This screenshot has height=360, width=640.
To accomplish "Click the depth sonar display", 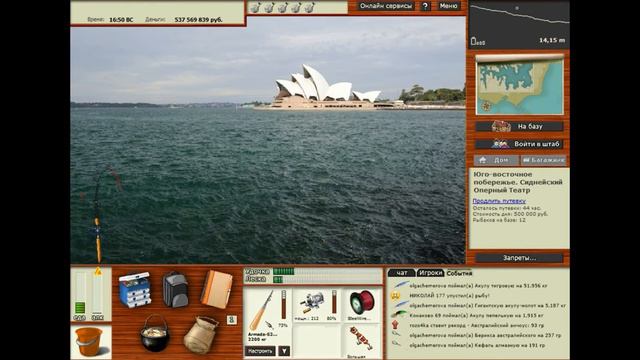I will tap(519, 24).
